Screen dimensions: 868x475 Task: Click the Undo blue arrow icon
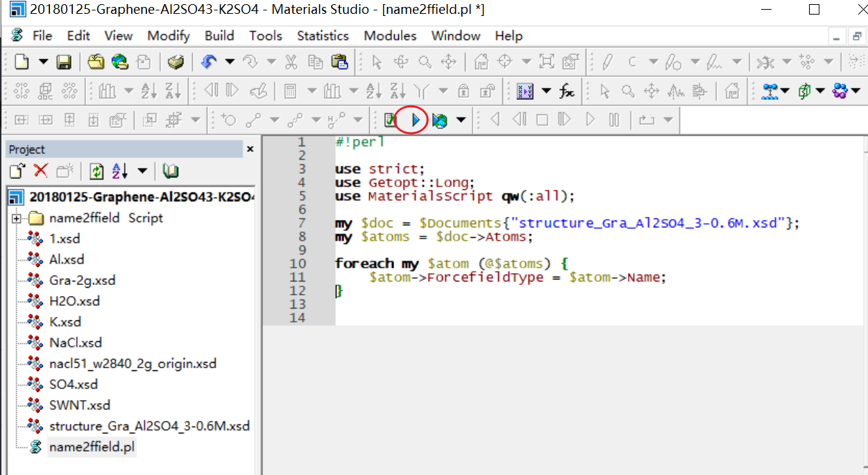point(208,62)
